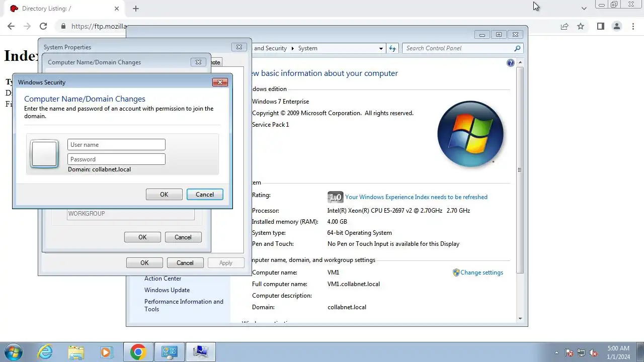Screen dimensions: 644x362
Task: Click the Password field in Windows Security
Action: click(116, 159)
